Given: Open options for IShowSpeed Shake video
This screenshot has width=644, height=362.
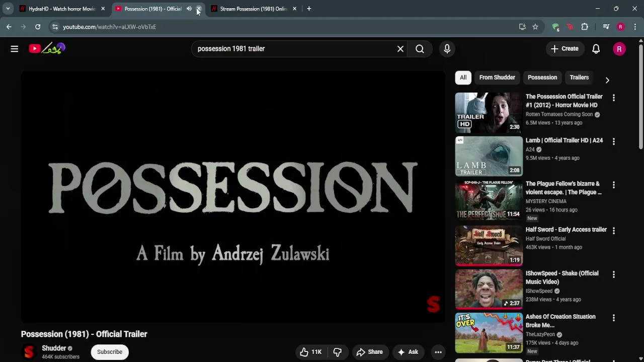Looking at the screenshot, I should [613, 275].
